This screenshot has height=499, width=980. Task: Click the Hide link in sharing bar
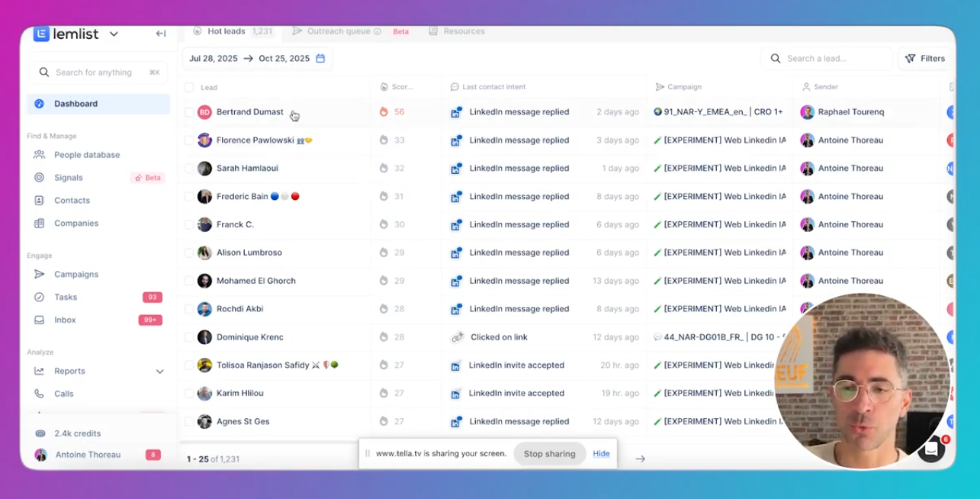pos(601,454)
